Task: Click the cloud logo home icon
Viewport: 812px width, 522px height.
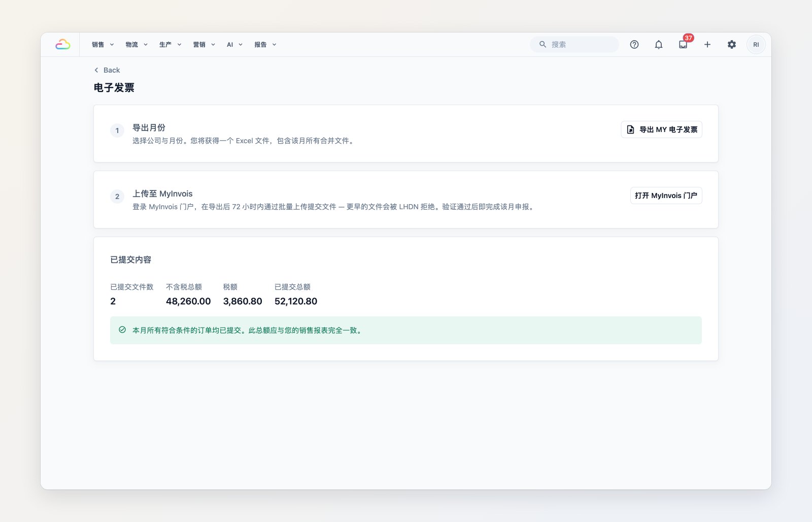Action: tap(62, 45)
